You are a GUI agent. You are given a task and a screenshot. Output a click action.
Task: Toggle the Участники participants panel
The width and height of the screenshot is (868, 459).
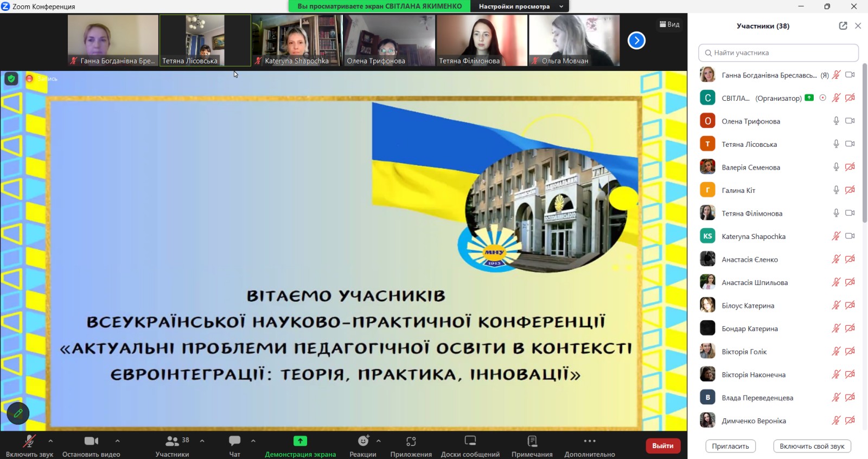173,441
